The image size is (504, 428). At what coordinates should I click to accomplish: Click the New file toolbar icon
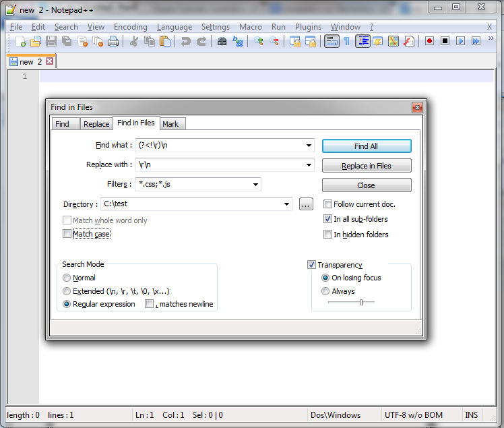tap(20, 41)
